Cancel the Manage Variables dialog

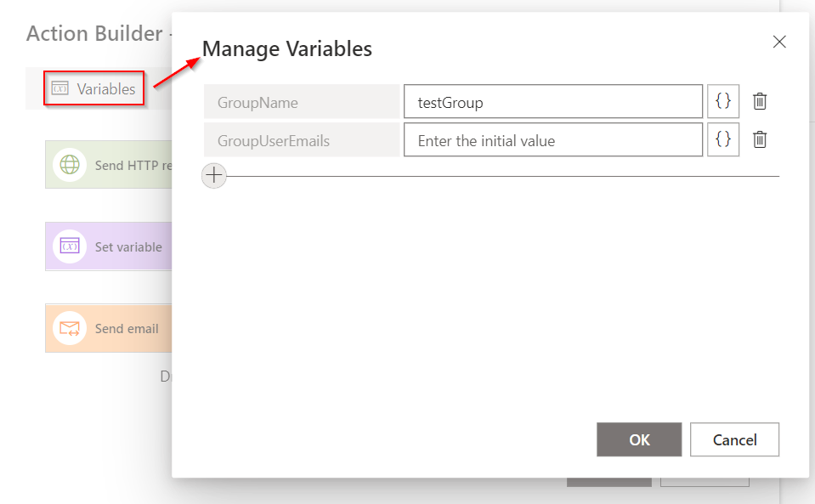click(734, 439)
